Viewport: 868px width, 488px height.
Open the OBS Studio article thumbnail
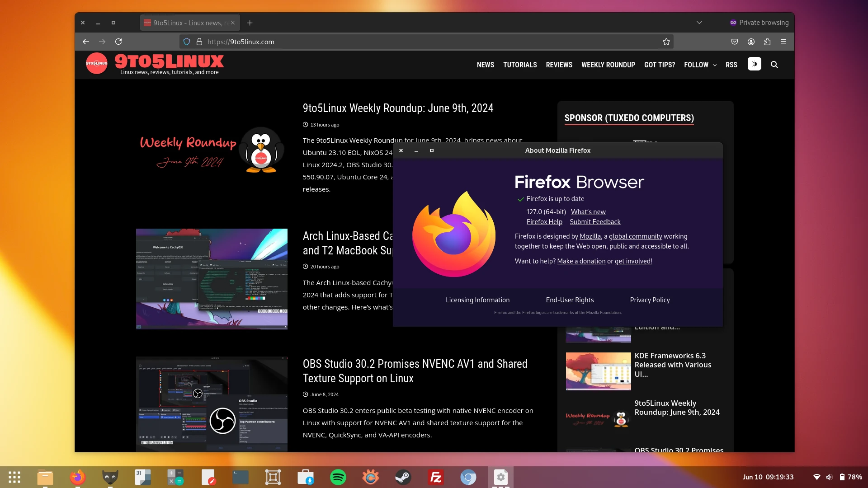click(x=212, y=404)
